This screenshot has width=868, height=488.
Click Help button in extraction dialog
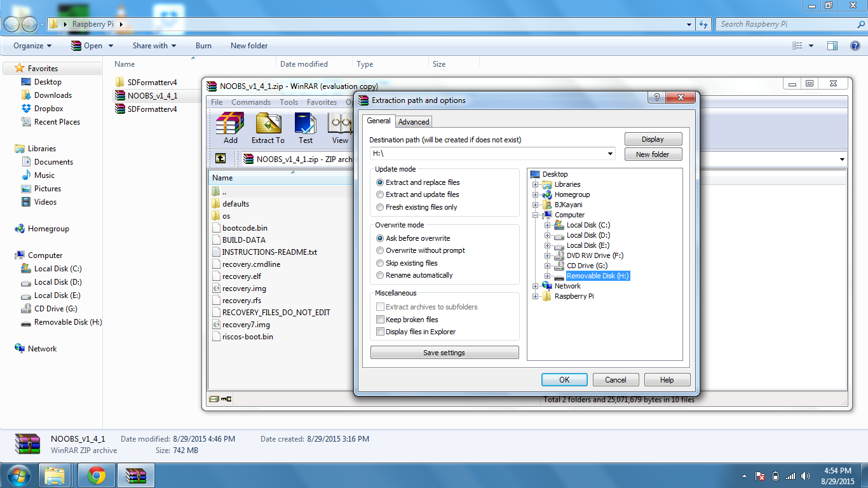(x=667, y=379)
